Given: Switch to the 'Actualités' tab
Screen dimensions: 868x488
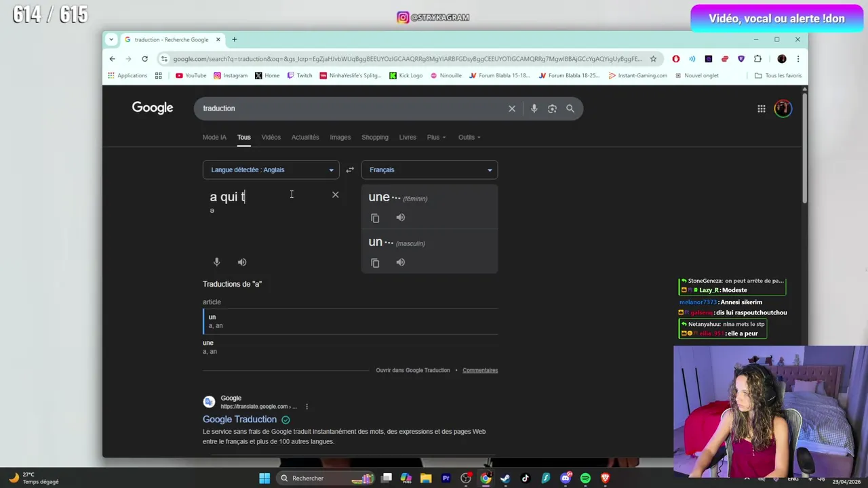Looking at the screenshot, I should coord(305,137).
